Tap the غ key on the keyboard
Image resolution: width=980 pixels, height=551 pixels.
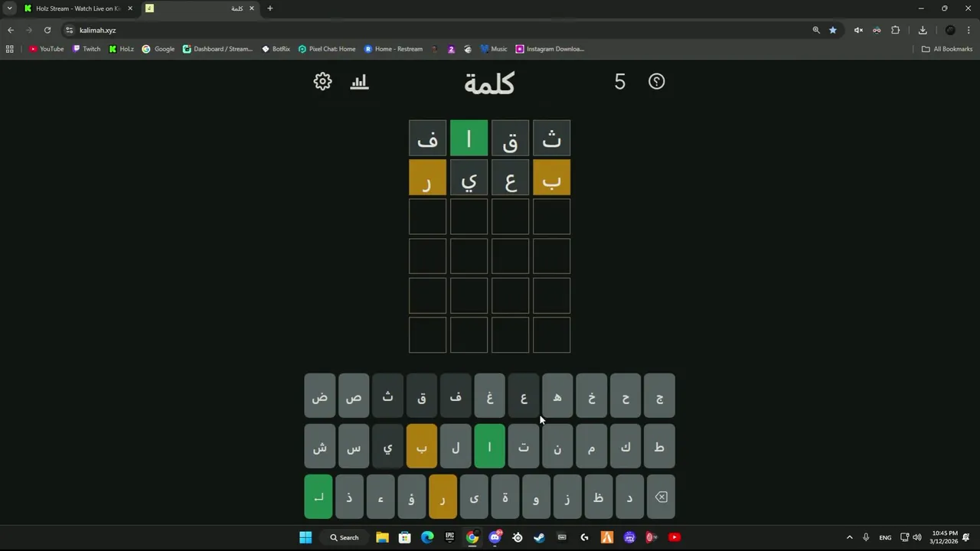coord(489,396)
